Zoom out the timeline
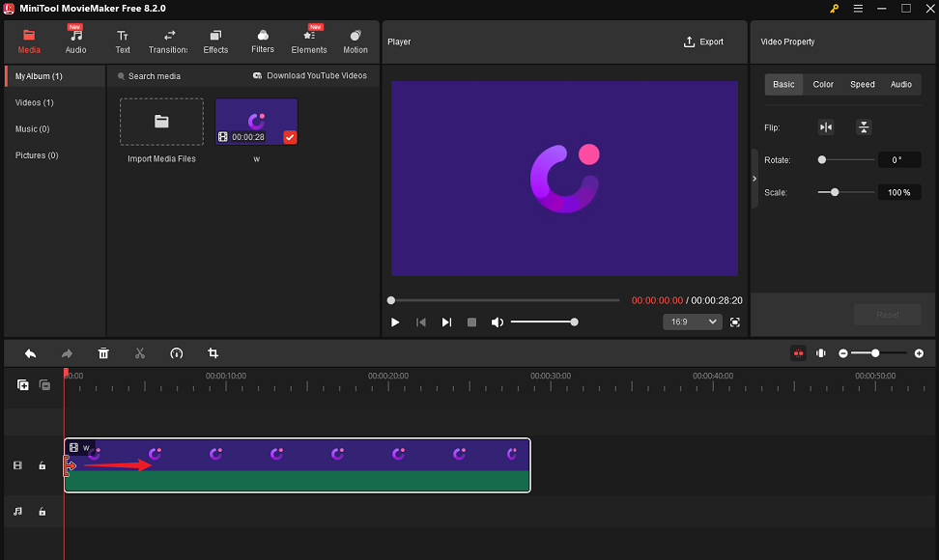The width and height of the screenshot is (939, 560). pos(843,353)
